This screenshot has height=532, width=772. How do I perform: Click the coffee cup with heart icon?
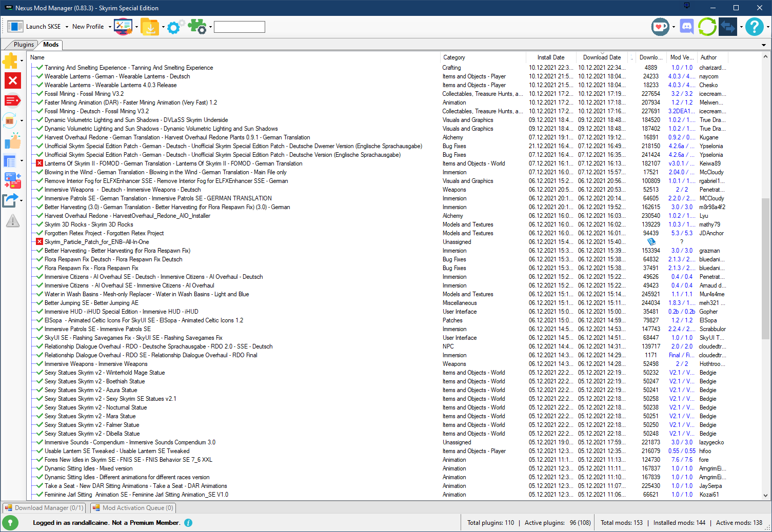pyautogui.click(x=660, y=27)
